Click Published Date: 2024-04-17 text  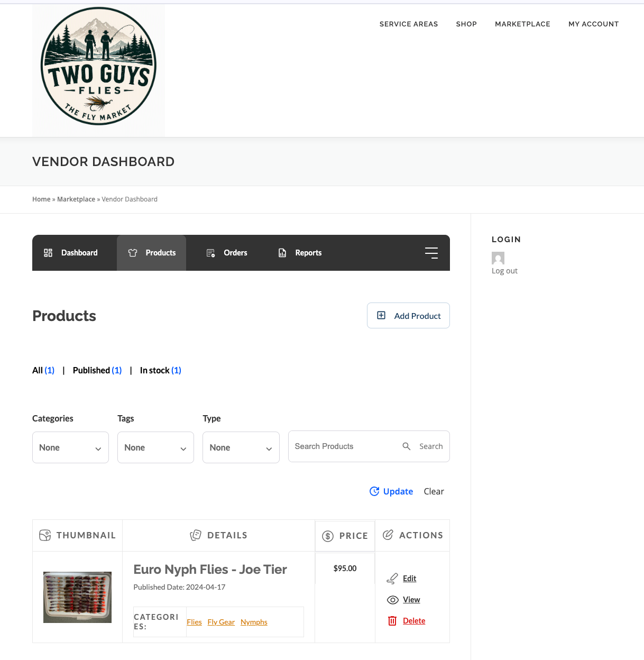(x=179, y=587)
